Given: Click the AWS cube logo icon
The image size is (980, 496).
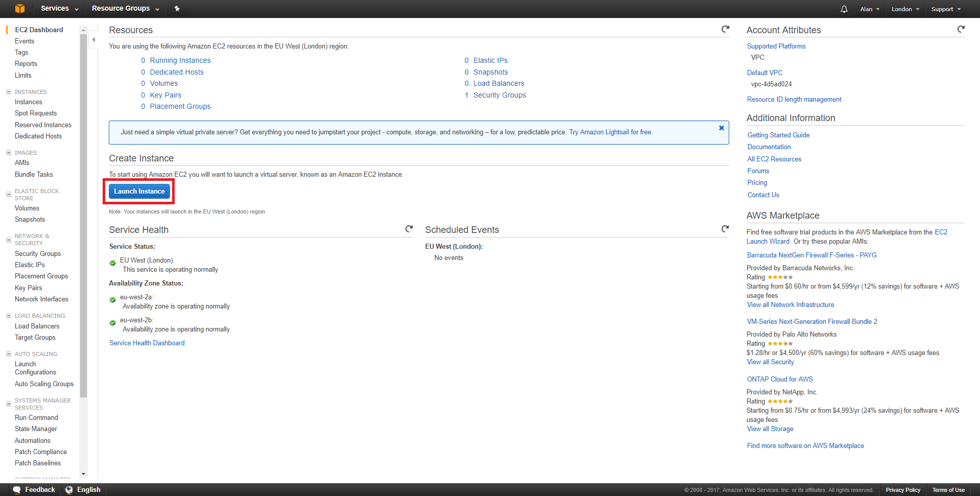Looking at the screenshot, I should click(x=20, y=9).
